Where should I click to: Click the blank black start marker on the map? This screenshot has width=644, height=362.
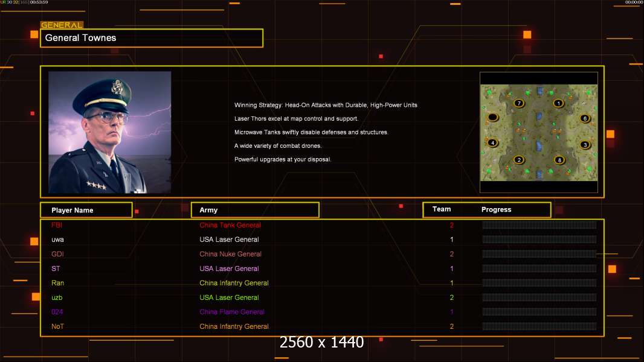point(493,118)
